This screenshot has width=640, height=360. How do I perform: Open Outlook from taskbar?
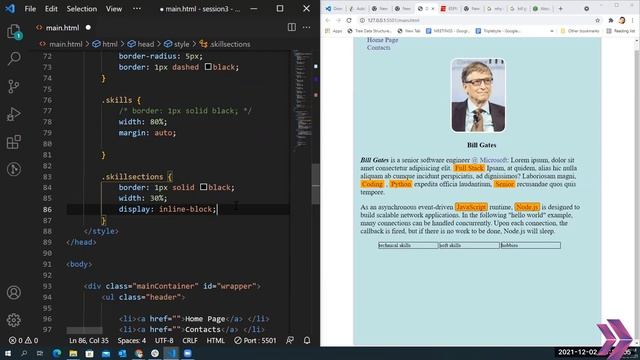tap(122, 353)
